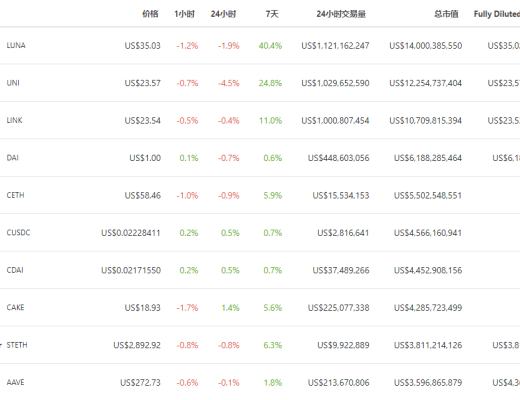Click CUSDC price US$0.02228411

click(x=131, y=233)
